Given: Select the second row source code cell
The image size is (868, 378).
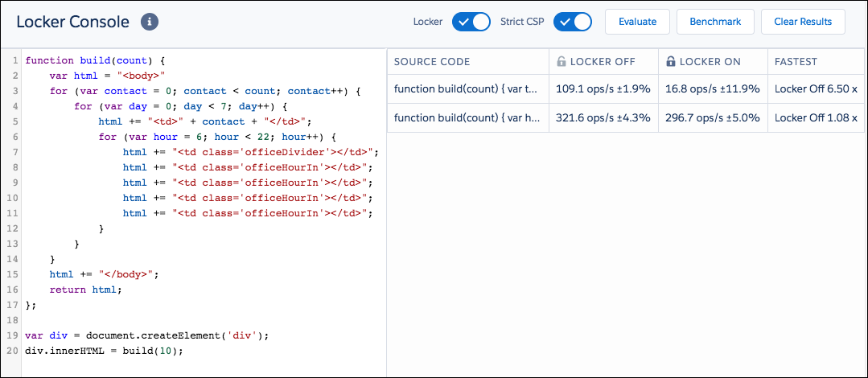Looking at the screenshot, I should [x=467, y=117].
